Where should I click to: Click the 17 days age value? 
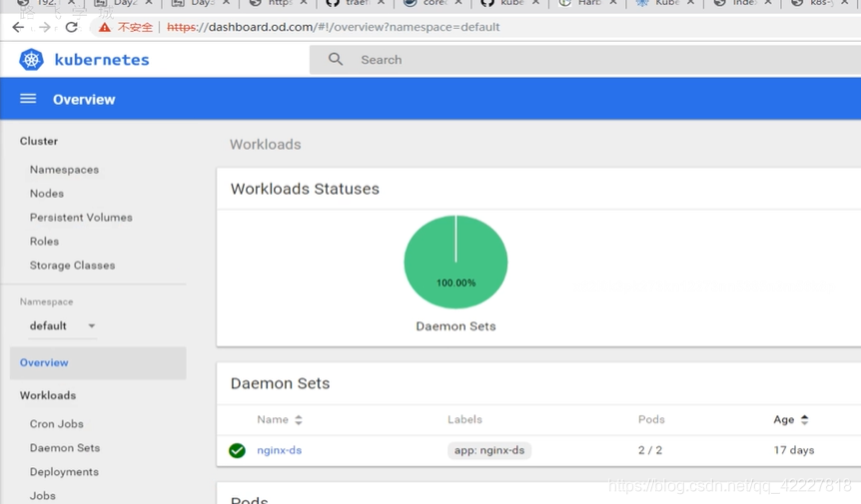click(x=794, y=450)
